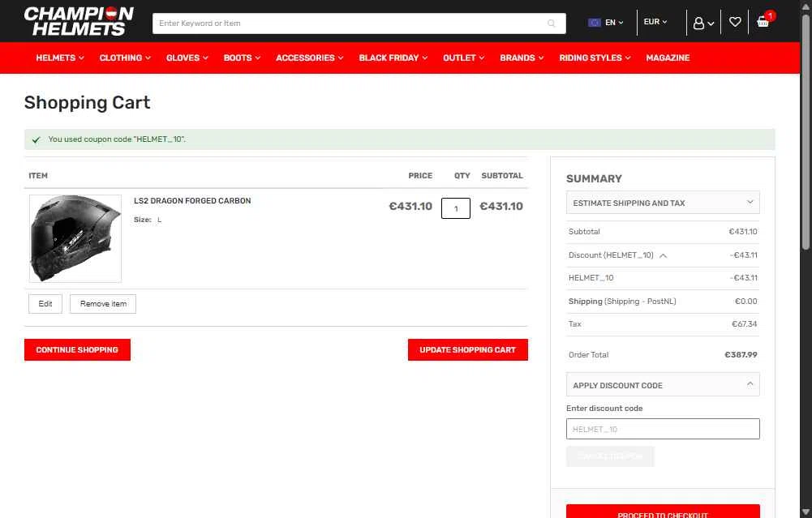Open the EN language dropdown
Viewport: 812px width, 518px height.
pyautogui.click(x=614, y=23)
